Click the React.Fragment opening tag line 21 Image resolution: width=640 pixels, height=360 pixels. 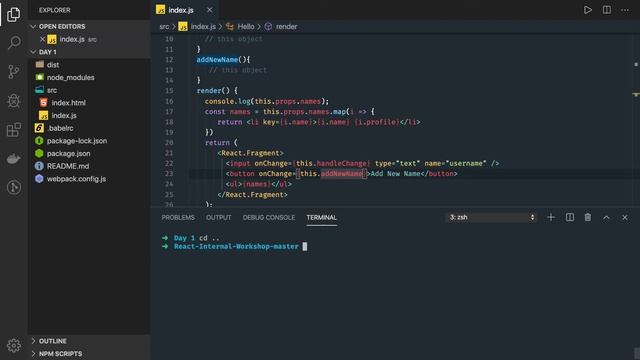[250, 153]
